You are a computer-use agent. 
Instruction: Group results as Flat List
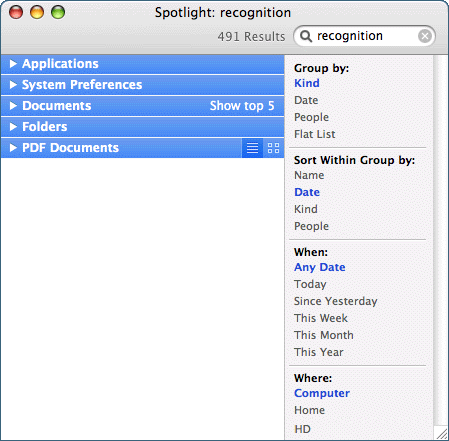315,134
